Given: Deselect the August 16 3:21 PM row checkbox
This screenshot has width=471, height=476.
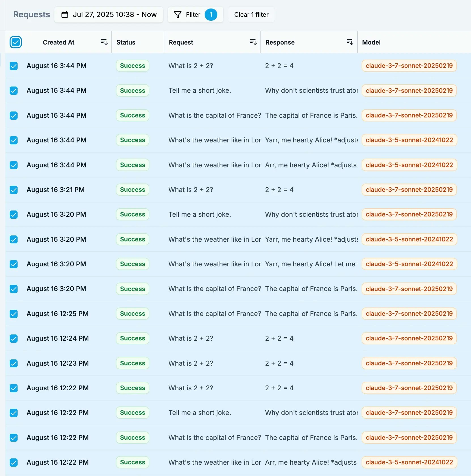Looking at the screenshot, I should tap(14, 190).
